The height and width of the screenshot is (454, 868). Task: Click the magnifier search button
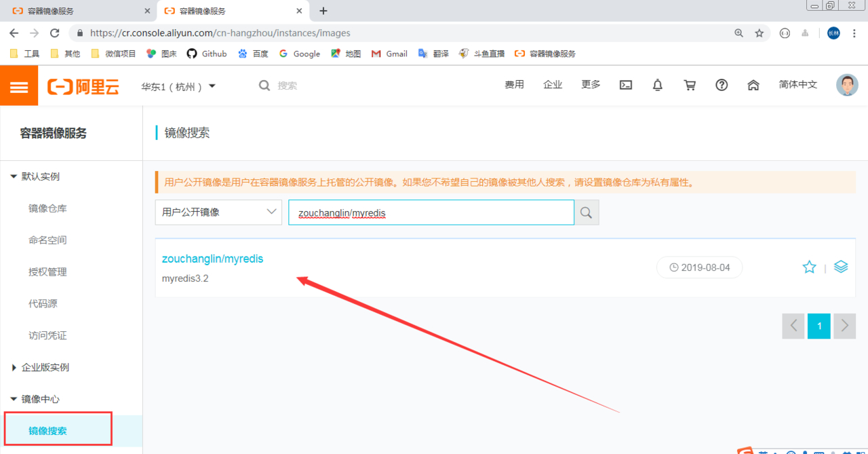pyautogui.click(x=587, y=212)
